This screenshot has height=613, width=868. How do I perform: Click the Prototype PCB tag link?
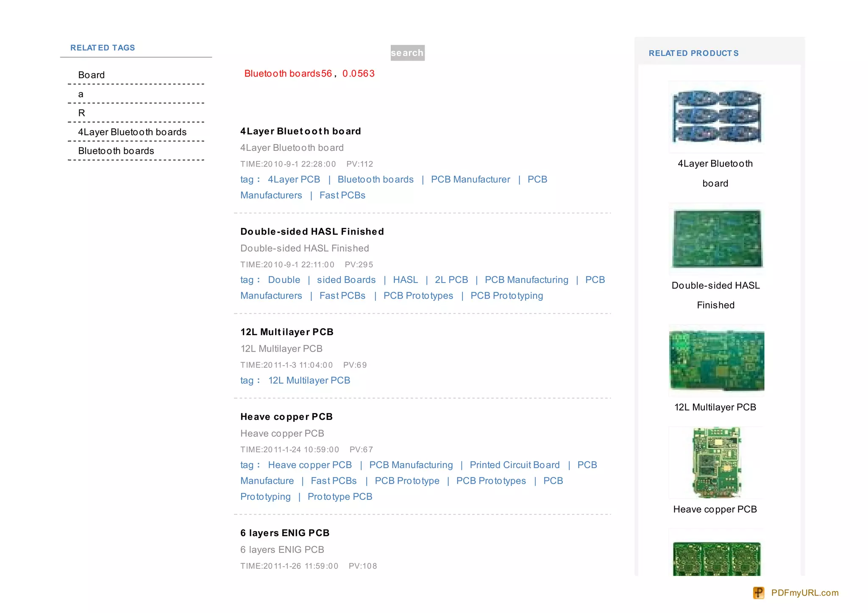pyautogui.click(x=339, y=497)
